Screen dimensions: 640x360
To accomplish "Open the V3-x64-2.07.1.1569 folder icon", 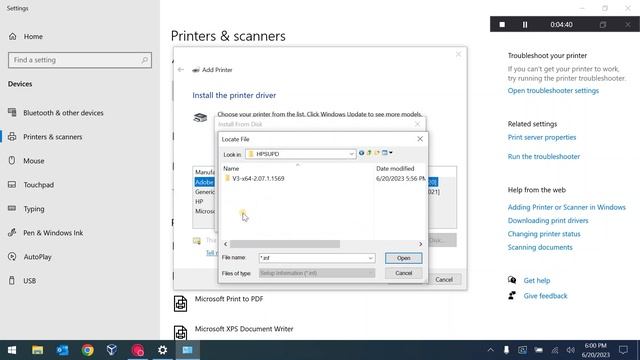I will (x=227, y=178).
